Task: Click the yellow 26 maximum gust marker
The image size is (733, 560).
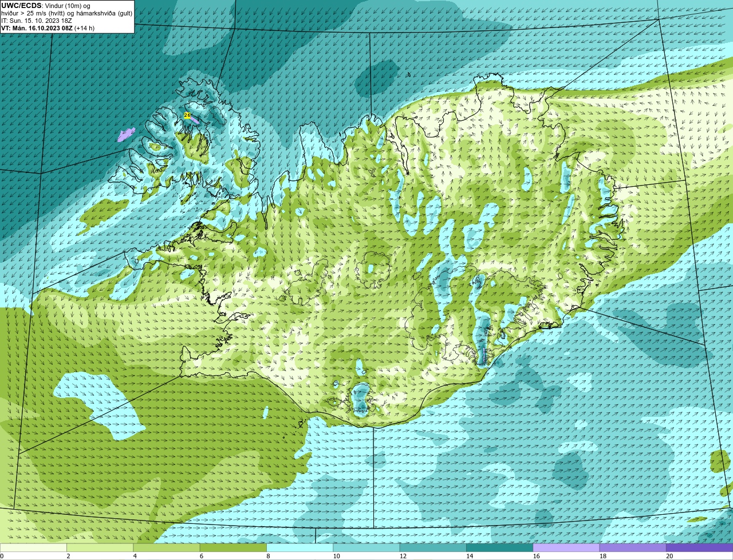Action: point(187,116)
